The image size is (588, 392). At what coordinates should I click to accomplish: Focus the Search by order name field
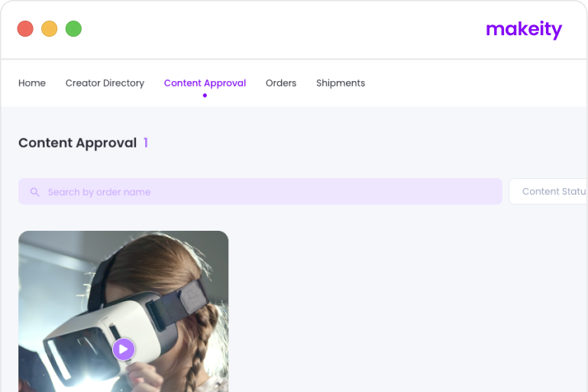(260, 191)
